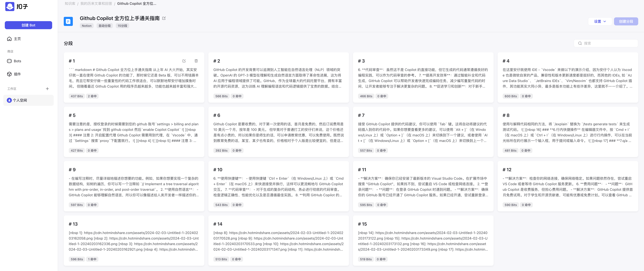Viewport: 644px width, 271px height.
Task: Click the 513 Bits badge
Action: click(221, 259)
